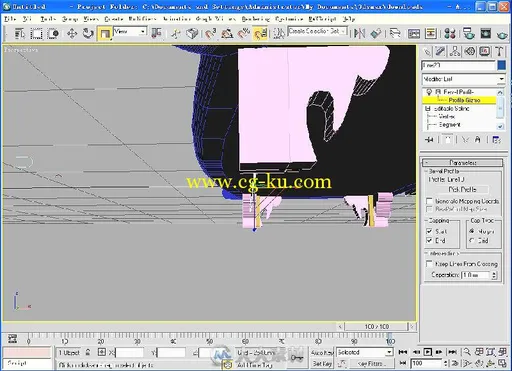The width and height of the screenshot is (512, 371).
Task: Open the Curve Editor icon
Action: coord(414,34)
